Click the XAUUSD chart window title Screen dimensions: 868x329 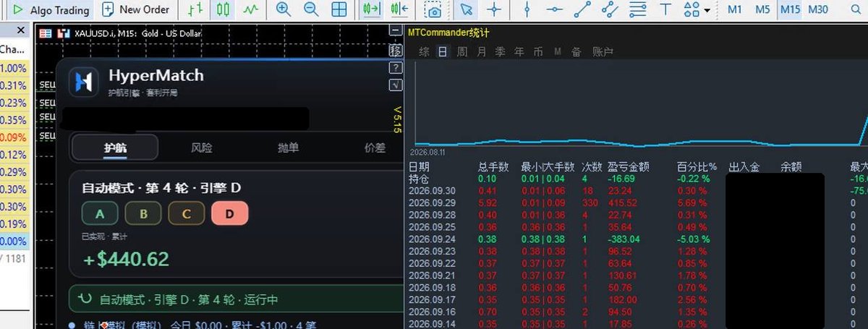[138, 33]
